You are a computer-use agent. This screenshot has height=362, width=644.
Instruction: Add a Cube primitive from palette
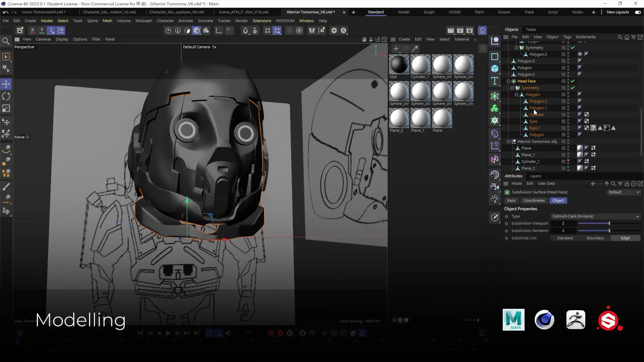tap(495, 69)
